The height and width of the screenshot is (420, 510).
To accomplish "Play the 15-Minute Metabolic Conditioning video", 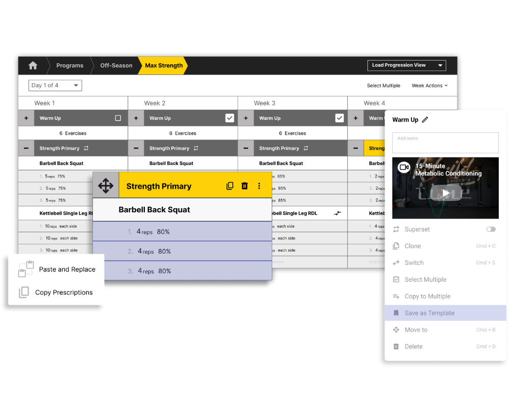I will (x=446, y=193).
